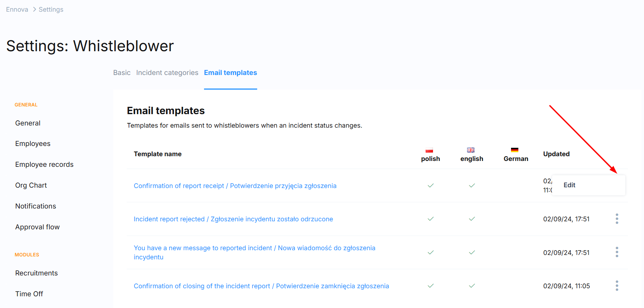The width and height of the screenshot is (644, 308).
Task: Open Confirmation of closing incident report template
Action: click(x=261, y=286)
